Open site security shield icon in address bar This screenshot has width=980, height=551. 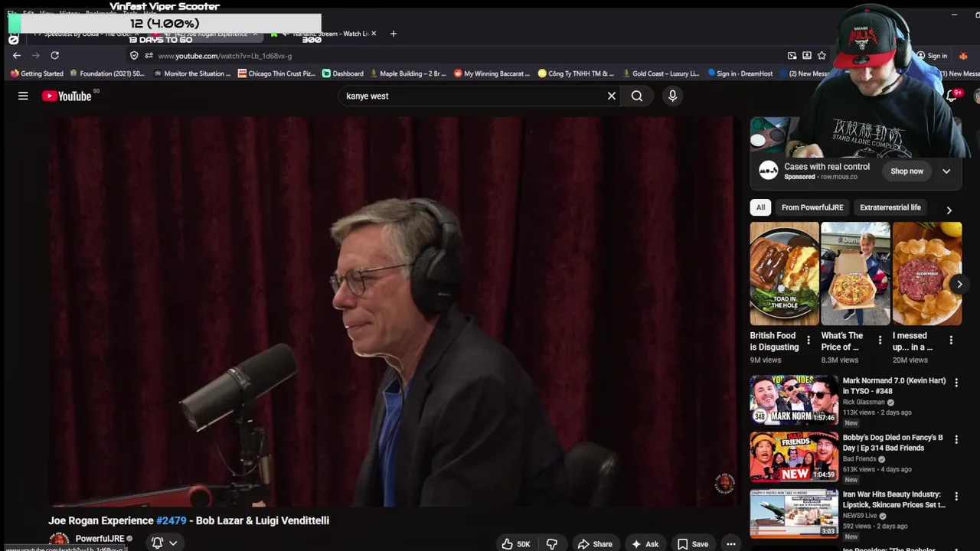[134, 55]
